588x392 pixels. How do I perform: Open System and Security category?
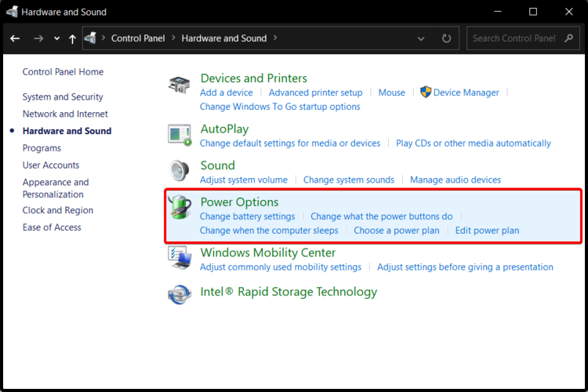click(x=63, y=96)
